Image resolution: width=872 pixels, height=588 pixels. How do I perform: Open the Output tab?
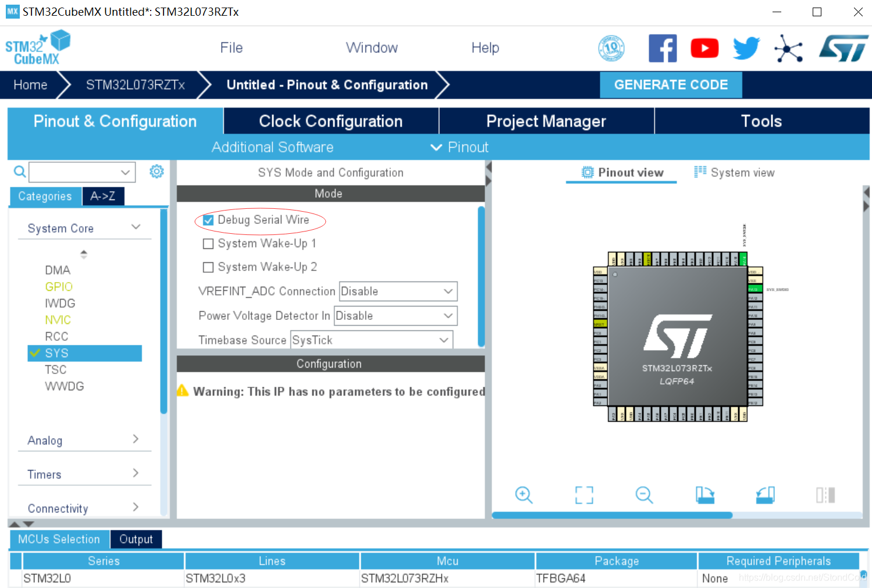136,539
